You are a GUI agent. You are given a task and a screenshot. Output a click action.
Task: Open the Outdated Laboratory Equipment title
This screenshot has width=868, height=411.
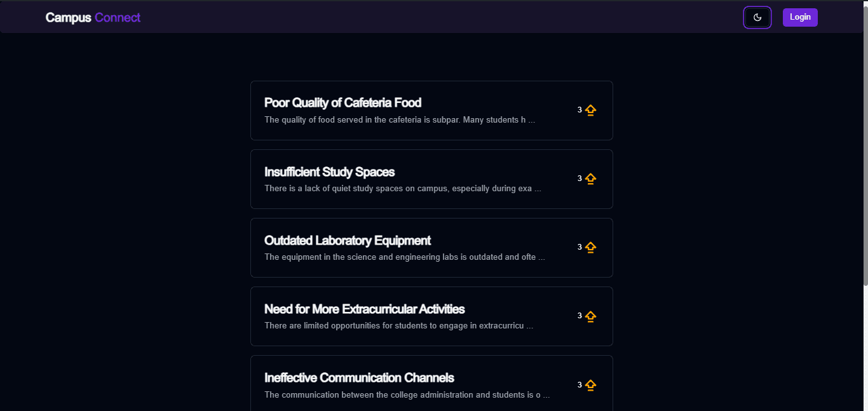click(348, 240)
